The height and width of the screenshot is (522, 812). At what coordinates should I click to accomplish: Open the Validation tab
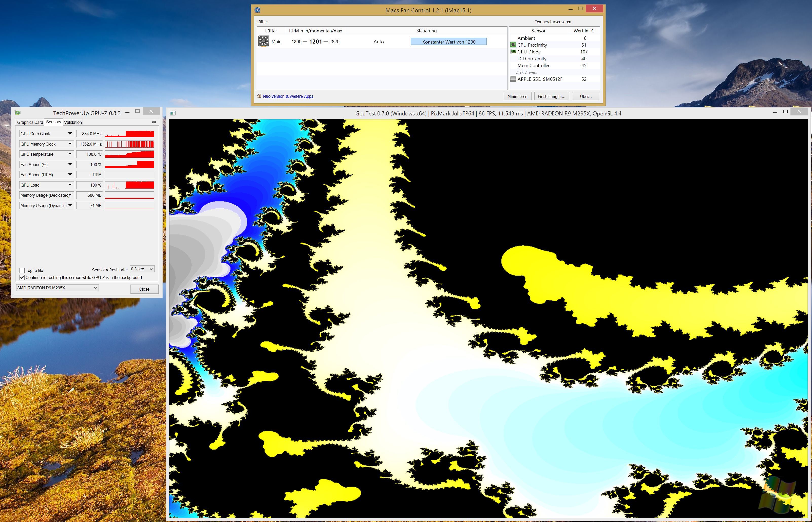(73, 122)
